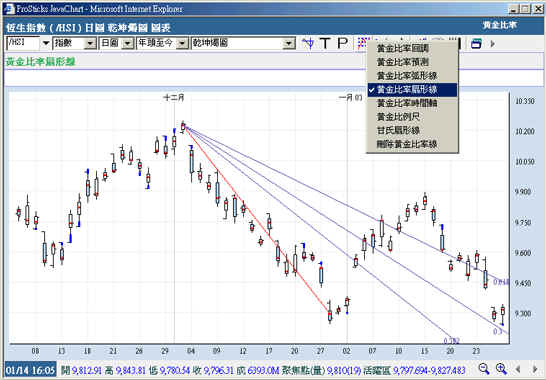Open the golden ratio tool icon

362,43
